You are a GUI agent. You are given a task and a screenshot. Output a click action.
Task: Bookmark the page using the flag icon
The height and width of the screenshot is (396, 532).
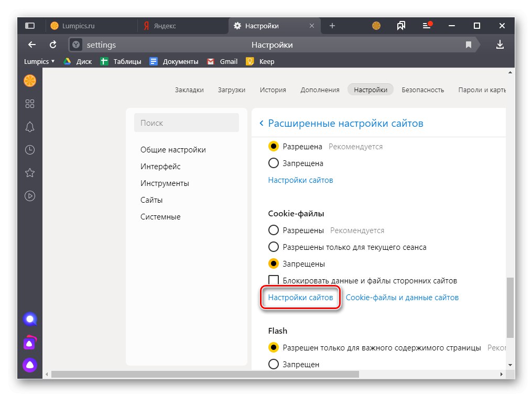tap(468, 45)
